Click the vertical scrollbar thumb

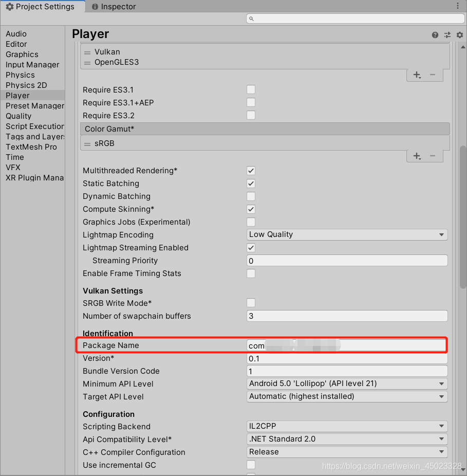(x=463, y=217)
